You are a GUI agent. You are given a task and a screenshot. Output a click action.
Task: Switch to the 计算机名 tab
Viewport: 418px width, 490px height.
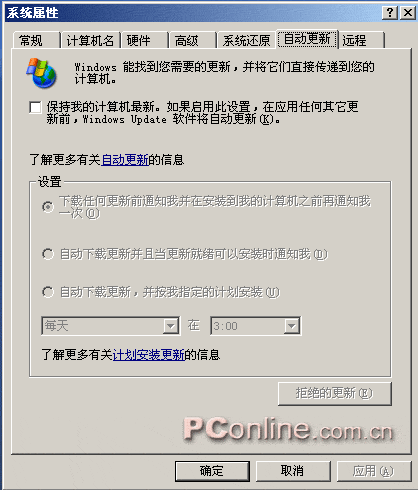click(90, 41)
